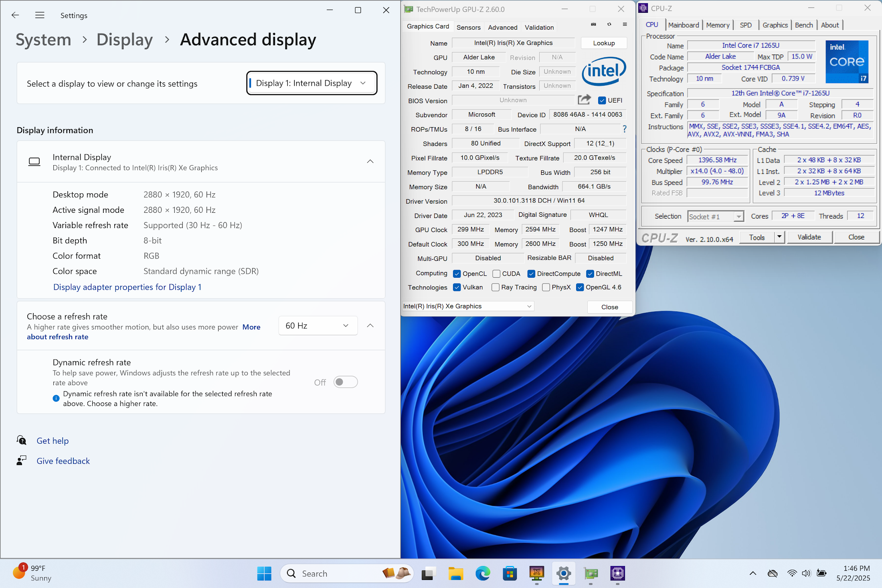Click the Give feedback icon in Settings
The image size is (882, 588).
pos(21,461)
